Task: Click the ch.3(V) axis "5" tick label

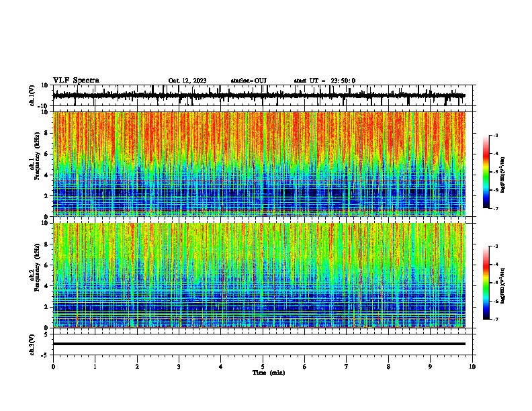Action: 46,334
